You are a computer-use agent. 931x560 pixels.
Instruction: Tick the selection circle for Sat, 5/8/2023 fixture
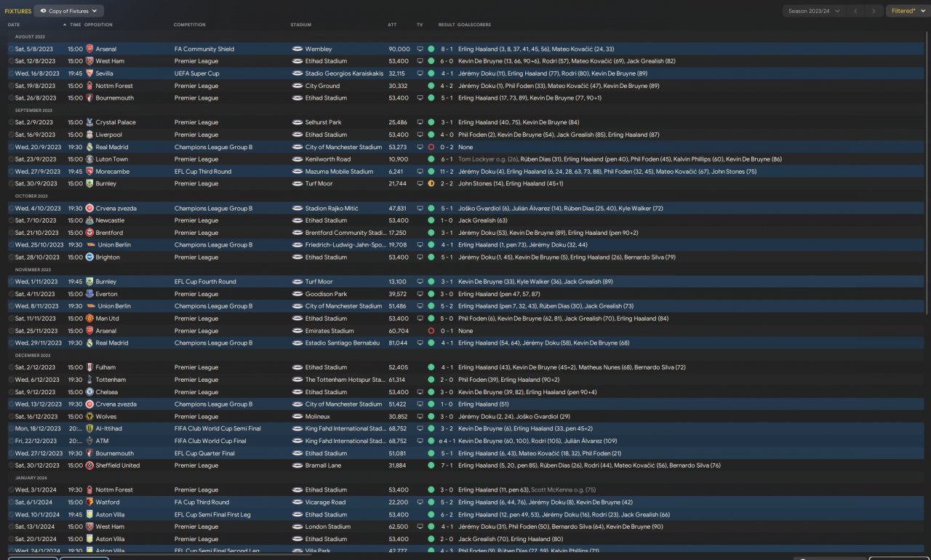[x=11, y=49]
